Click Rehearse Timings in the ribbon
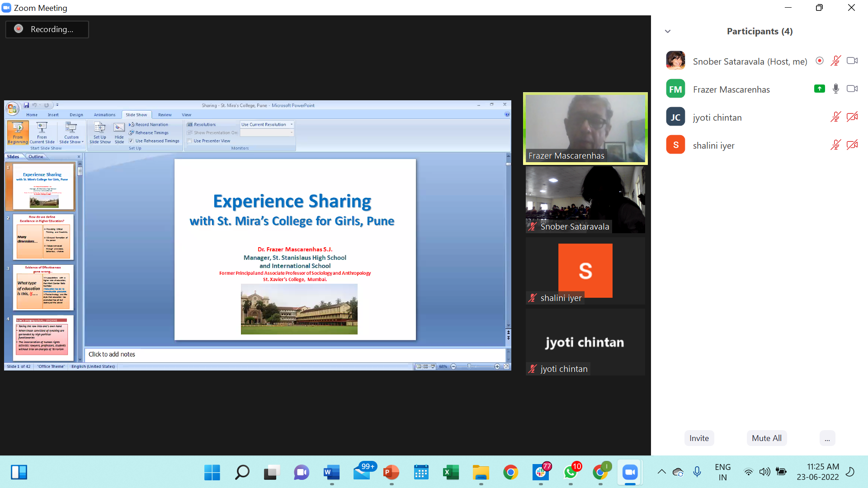This screenshot has height=488, width=868. point(148,133)
